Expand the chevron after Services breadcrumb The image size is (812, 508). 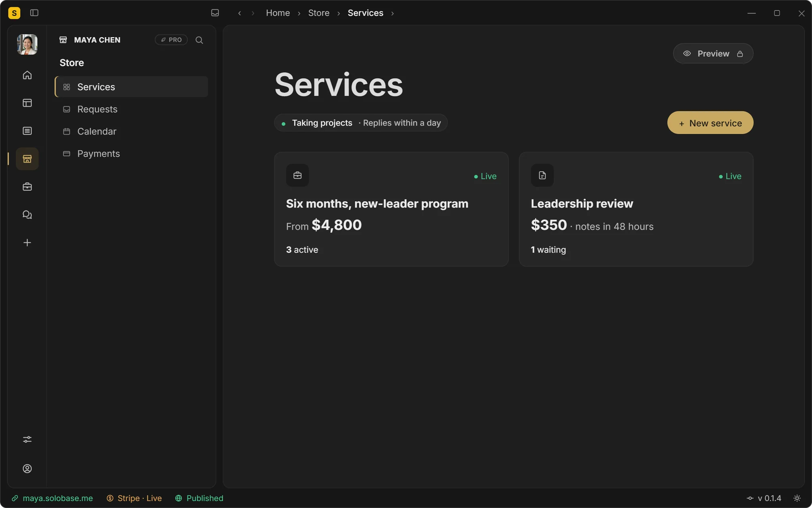[393, 13]
